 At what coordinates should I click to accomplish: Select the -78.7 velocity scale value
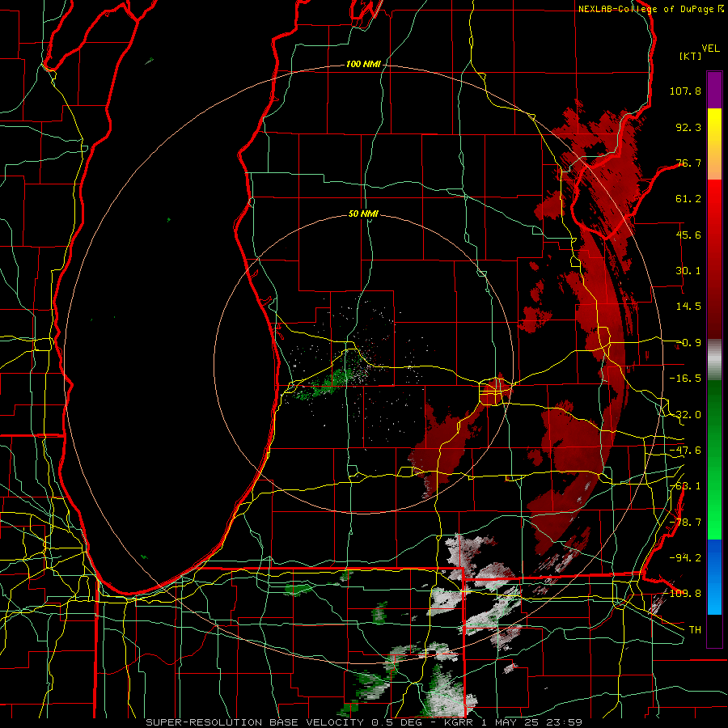685,523
